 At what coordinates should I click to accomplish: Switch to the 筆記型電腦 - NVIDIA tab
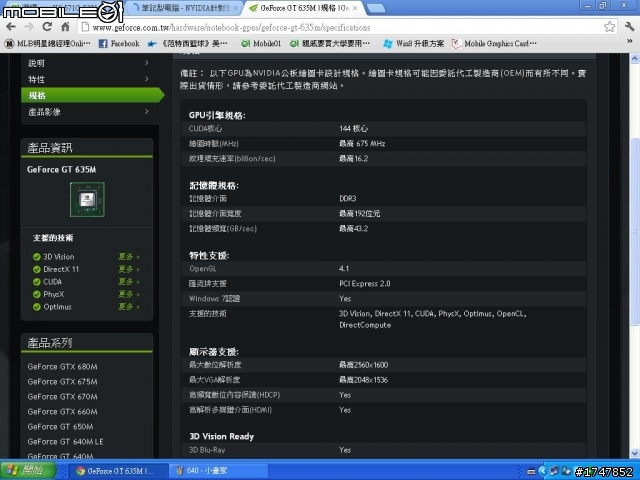tap(184, 8)
